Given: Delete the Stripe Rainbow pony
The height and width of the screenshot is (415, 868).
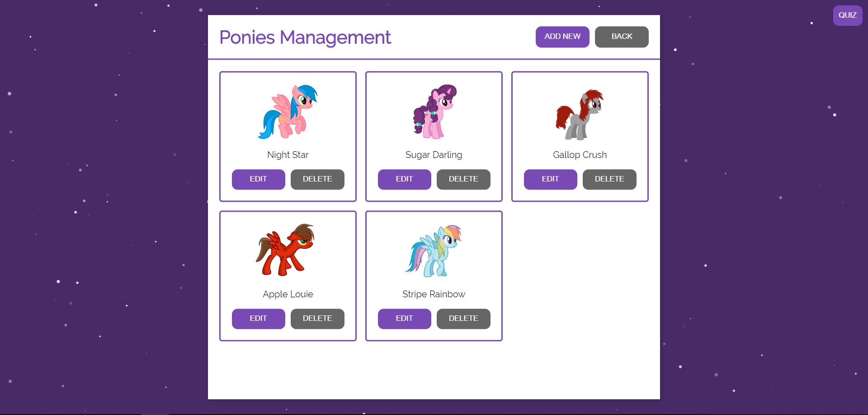Looking at the screenshot, I should [x=463, y=319].
